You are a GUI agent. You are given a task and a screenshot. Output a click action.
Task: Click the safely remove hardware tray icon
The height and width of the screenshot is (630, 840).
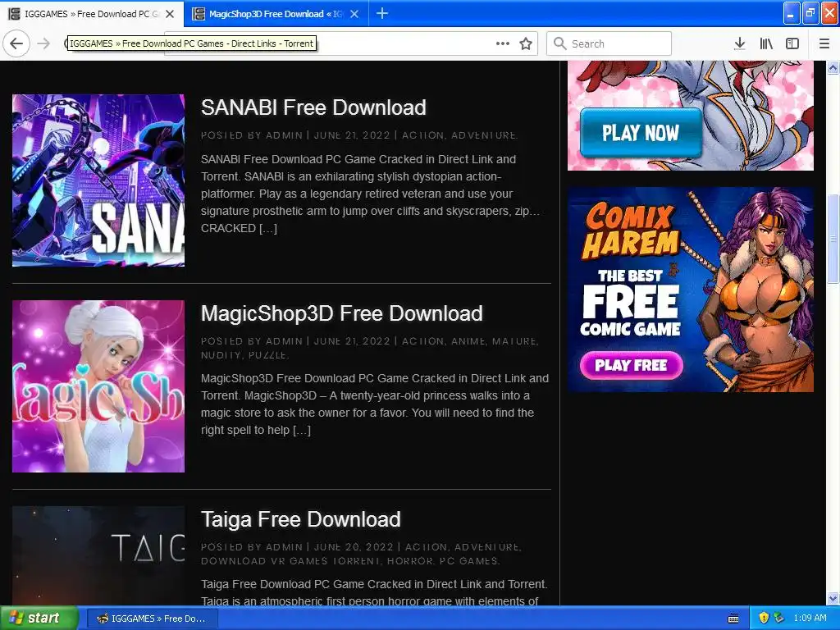[x=779, y=619]
